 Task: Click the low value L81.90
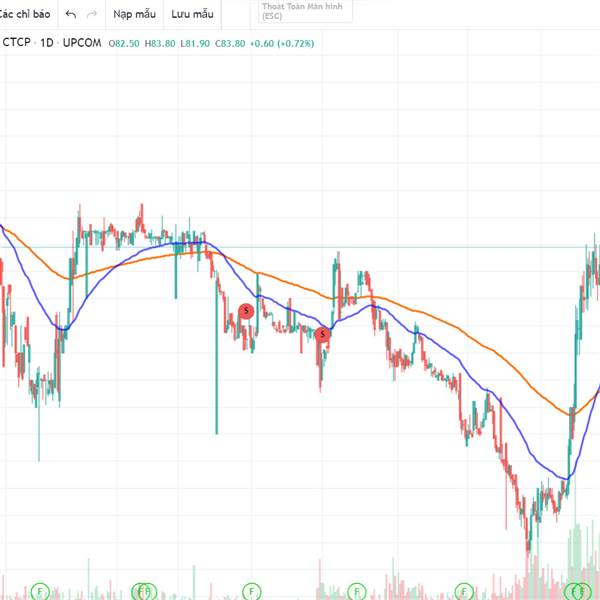[195, 44]
